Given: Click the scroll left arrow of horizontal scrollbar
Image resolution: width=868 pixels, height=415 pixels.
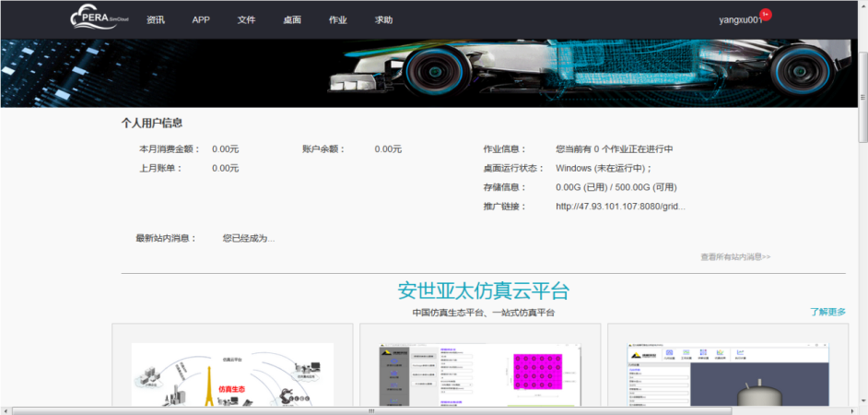Looking at the screenshot, I should [x=5, y=411].
